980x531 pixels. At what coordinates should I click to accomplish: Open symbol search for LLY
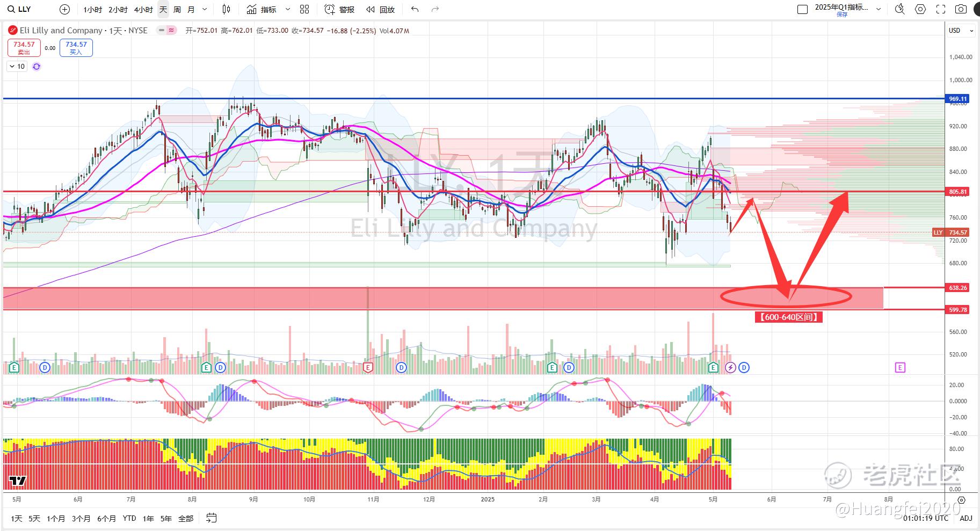(x=20, y=9)
